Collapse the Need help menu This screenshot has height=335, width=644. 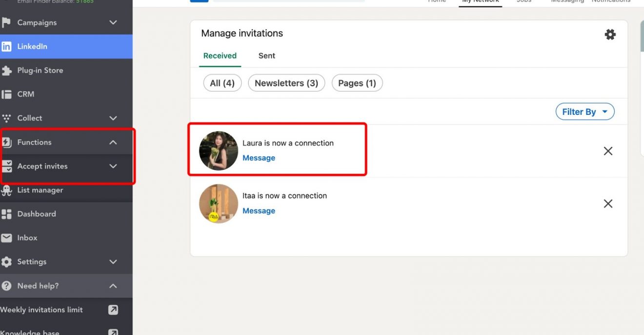coord(113,286)
